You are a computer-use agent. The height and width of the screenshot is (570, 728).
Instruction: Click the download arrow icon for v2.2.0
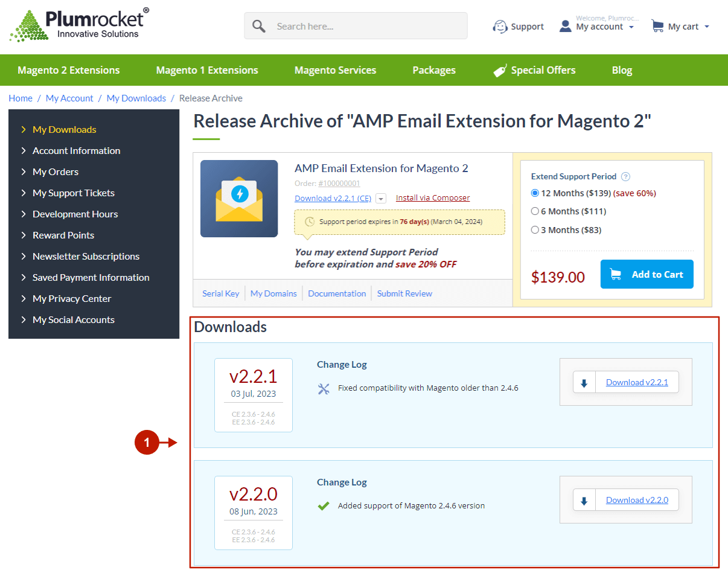tap(584, 501)
